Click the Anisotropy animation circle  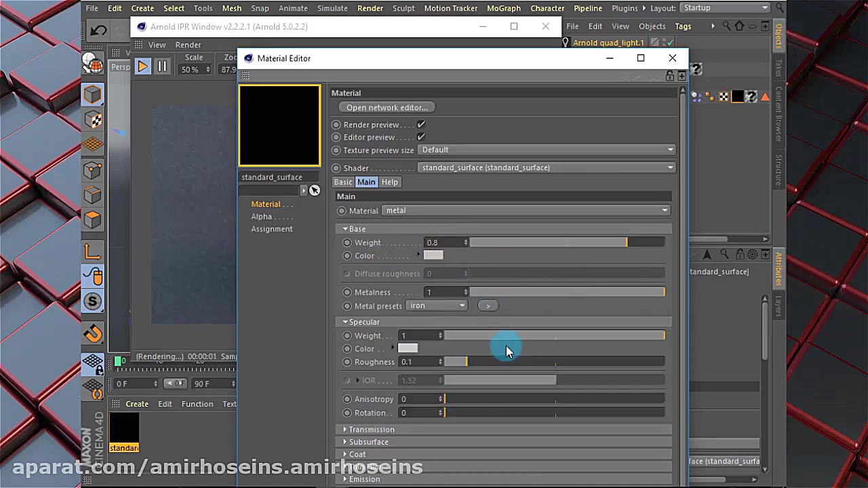coord(347,399)
